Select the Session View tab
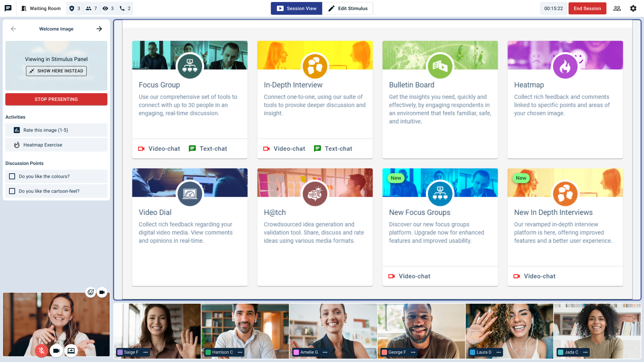 pyautogui.click(x=297, y=8)
